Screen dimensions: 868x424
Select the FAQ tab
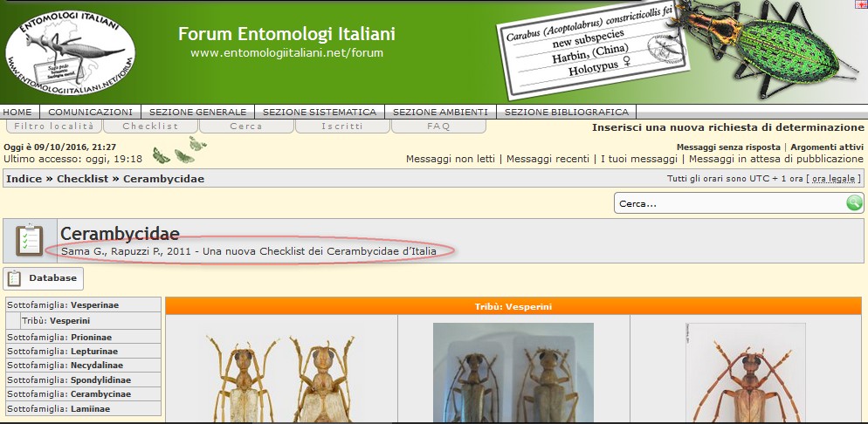coord(438,127)
